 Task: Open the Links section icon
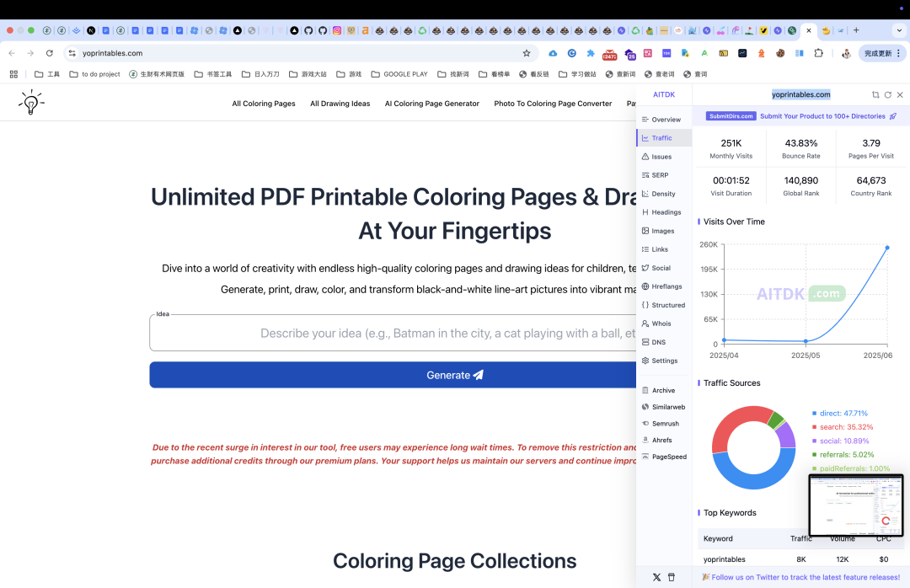(x=645, y=249)
